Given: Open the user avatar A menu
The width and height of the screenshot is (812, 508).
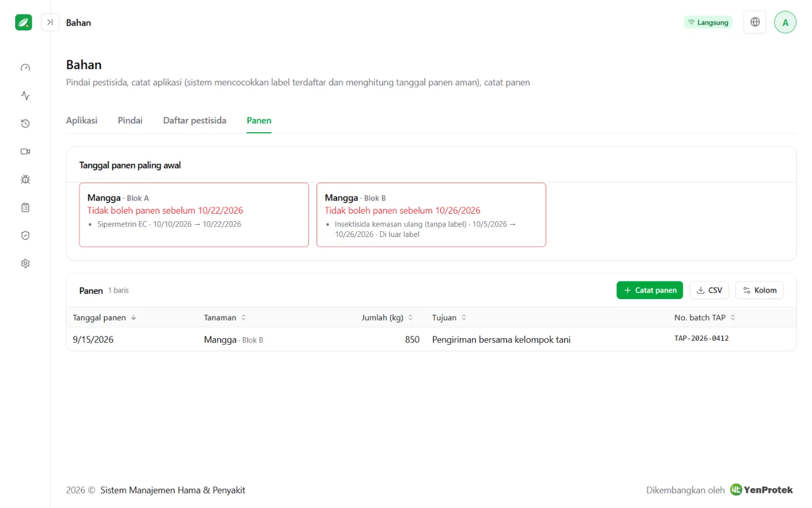Looking at the screenshot, I should [785, 22].
